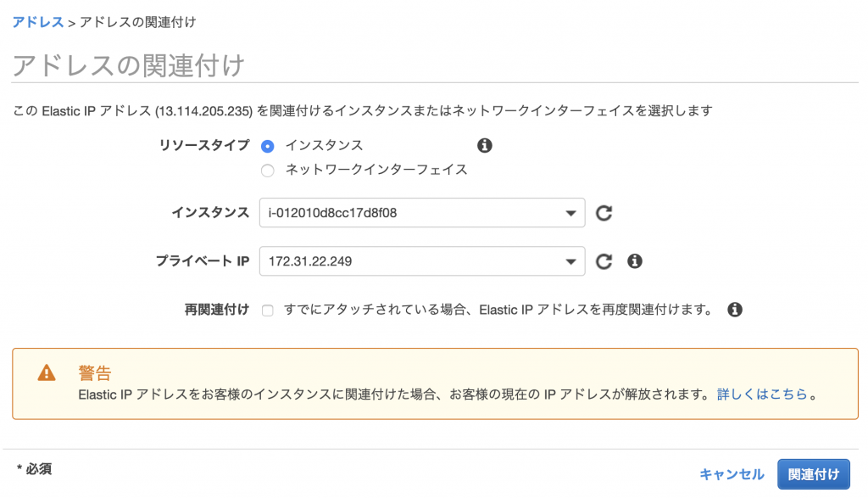Click the info icon next to プライベート IP
The height and width of the screenshot is (498, 868).
(632, 261)
